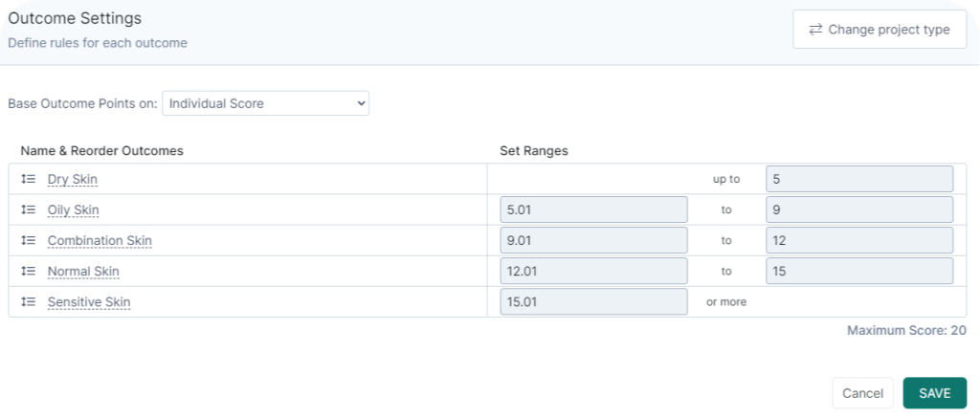Click the reorder handle icon for Dry Skin
Viewport: 980px width, 419px height.
point(28,179)
